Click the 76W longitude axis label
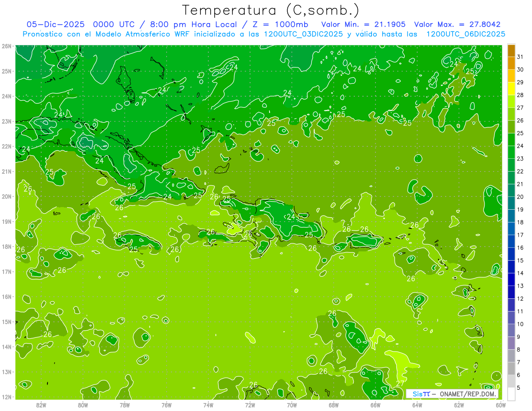The width and height of the screenshot is (532, 411). coord(167,405)
